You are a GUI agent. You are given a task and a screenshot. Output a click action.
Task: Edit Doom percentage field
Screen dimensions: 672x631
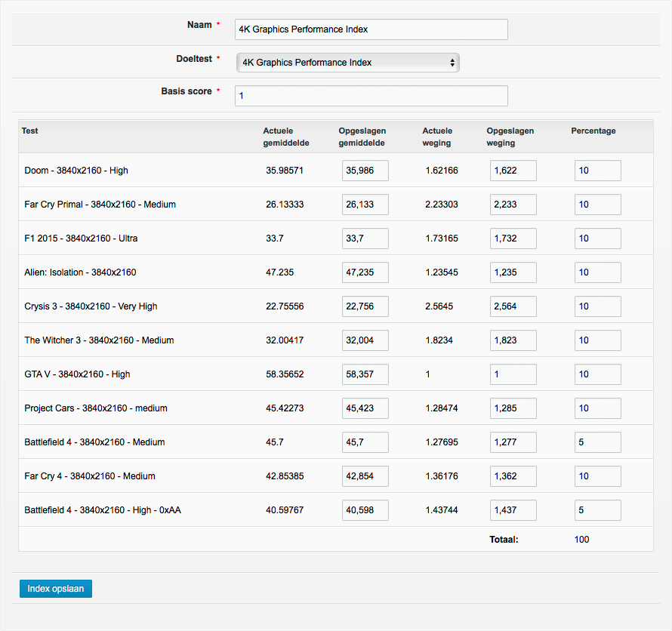(x=597, y=171)
